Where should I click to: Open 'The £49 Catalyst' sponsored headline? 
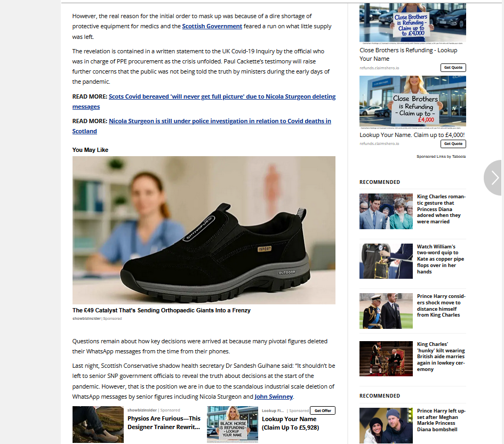pyautogui.click(x=162, y=310)
